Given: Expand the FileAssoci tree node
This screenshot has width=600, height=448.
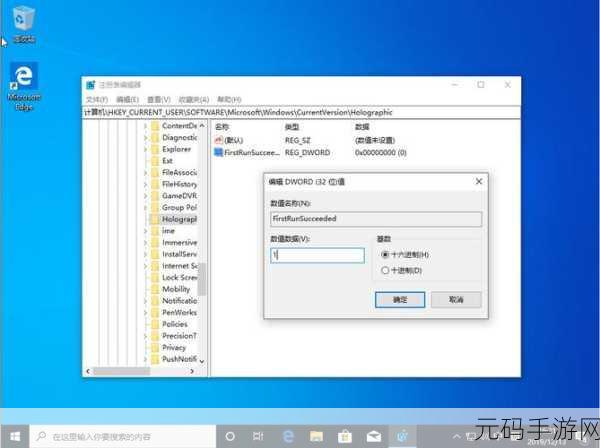Looking at the screenshot, I should click(x=145, y=173).
